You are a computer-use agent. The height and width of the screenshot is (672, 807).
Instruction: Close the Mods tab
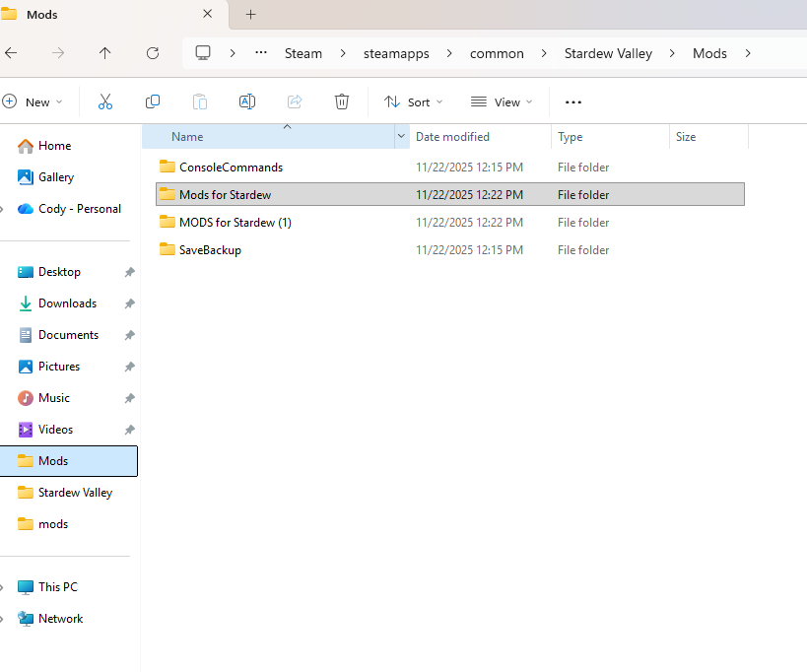[207, 14]
